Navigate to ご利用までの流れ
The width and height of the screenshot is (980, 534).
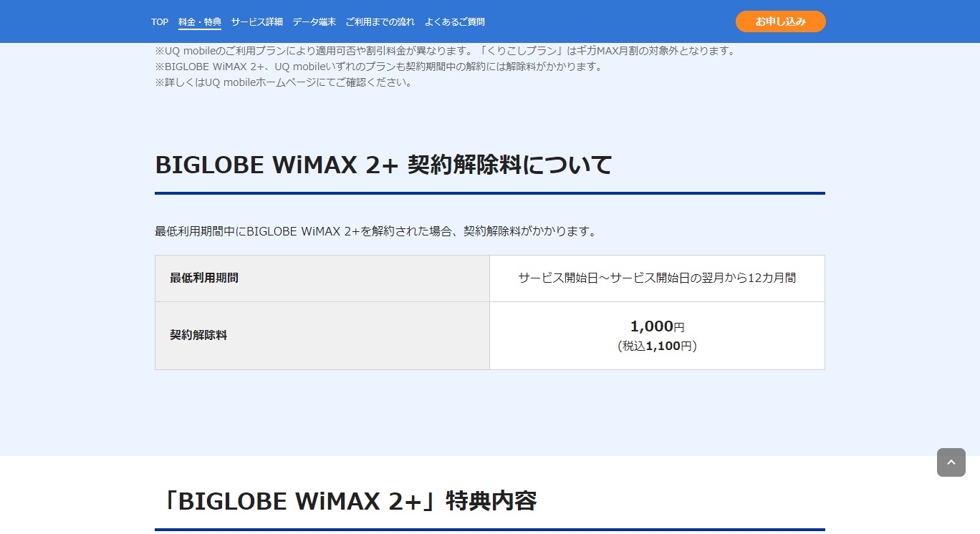click(x=380, y=22)
